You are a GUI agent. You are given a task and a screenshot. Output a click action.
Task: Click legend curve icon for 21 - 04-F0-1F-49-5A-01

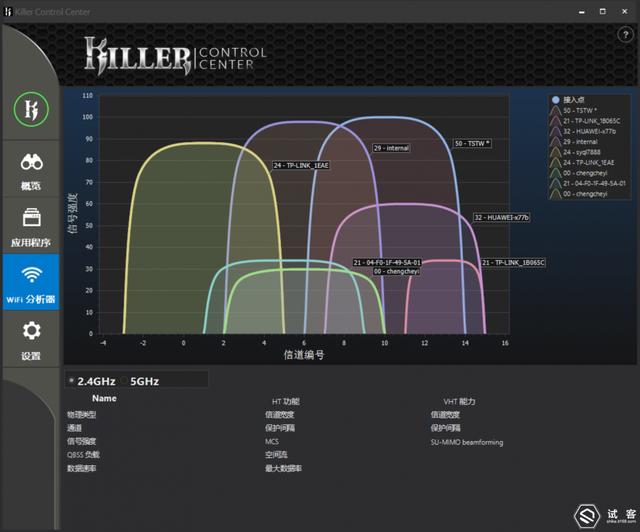[555, 184]
